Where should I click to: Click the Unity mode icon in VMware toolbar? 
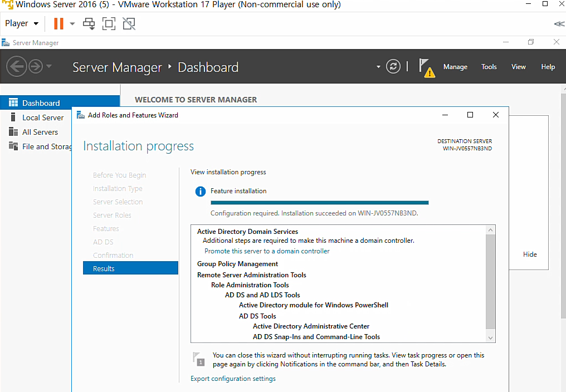129,24
